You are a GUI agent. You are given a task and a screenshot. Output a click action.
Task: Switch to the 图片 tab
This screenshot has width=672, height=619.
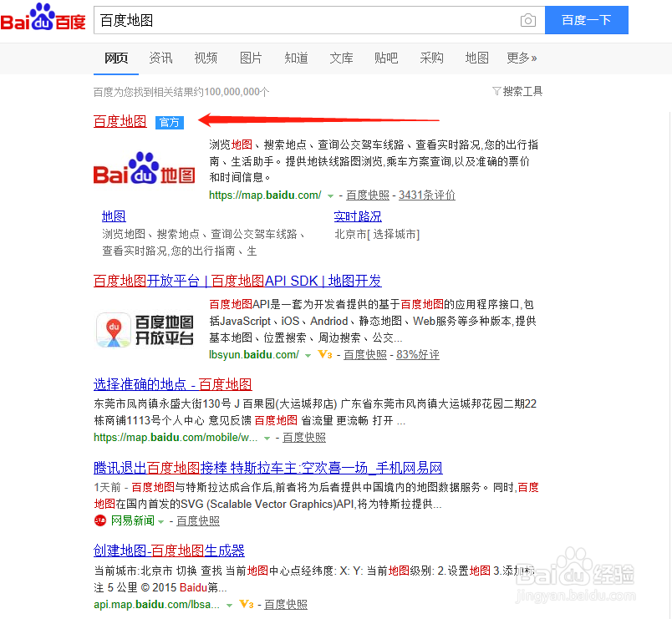point(251,58)
